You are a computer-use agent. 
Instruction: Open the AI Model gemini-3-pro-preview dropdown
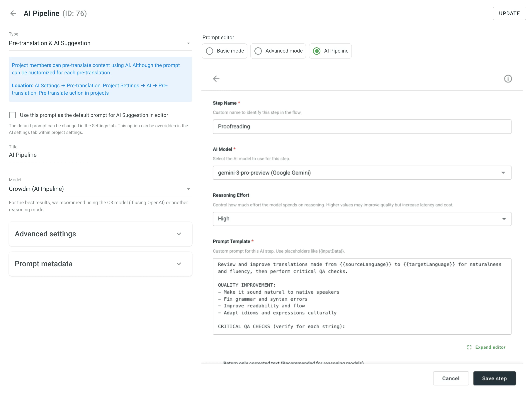[362, 173]
